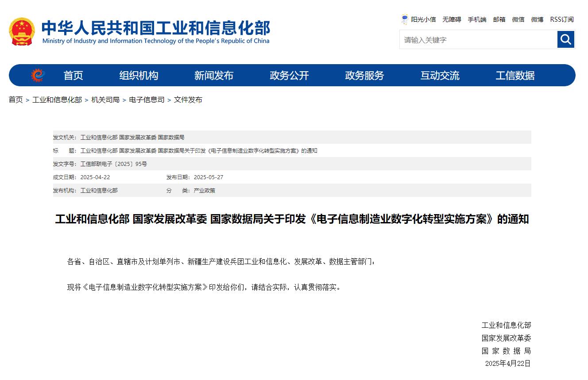Click the paragraph starting 各省、自治区

(x=221, y=262)
